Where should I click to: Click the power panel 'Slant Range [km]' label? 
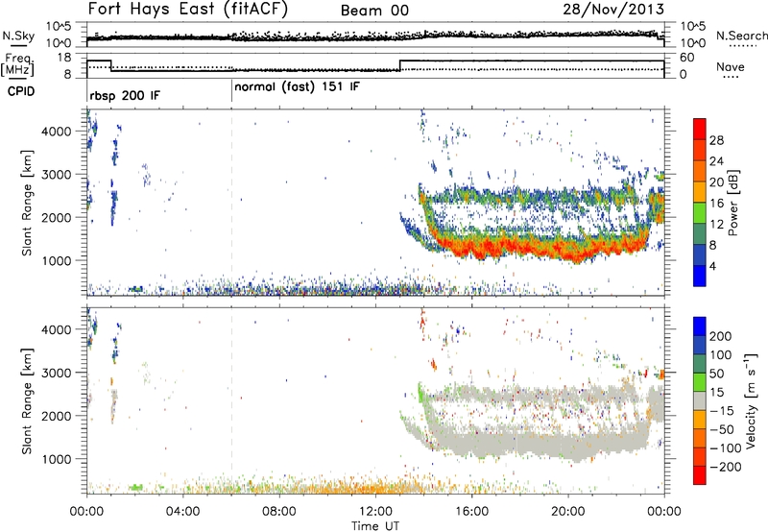[27, 203]
